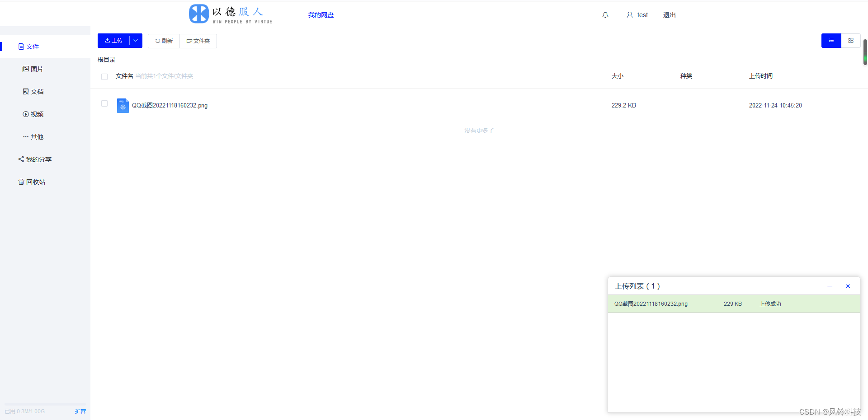The width and height of the screenshot is (868, 420).
Task: Click the 上传时间 column header
Action: pyautogui.click(x=761, y=76)
